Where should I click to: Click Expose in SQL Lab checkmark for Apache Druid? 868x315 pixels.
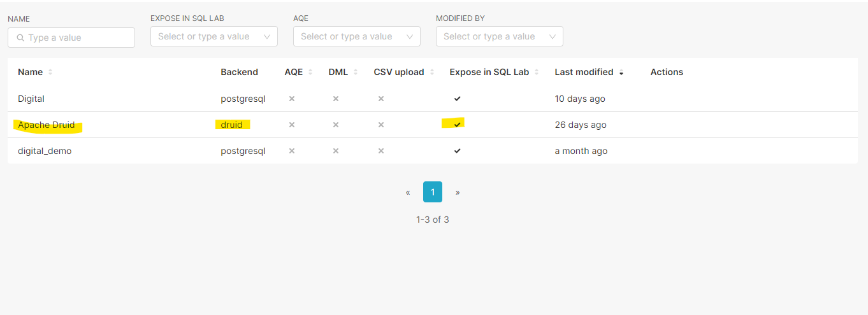coord(457,125)
